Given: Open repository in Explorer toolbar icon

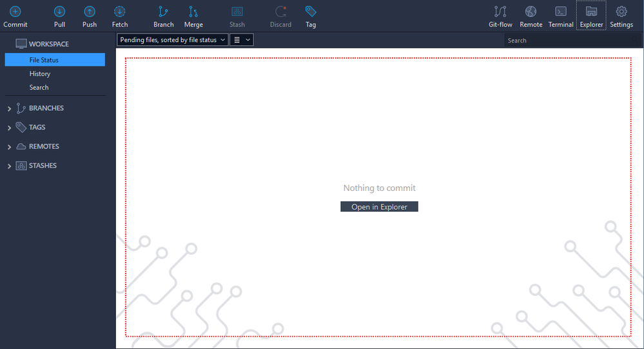Looking at the screenshot, I should tap(591, 12).
